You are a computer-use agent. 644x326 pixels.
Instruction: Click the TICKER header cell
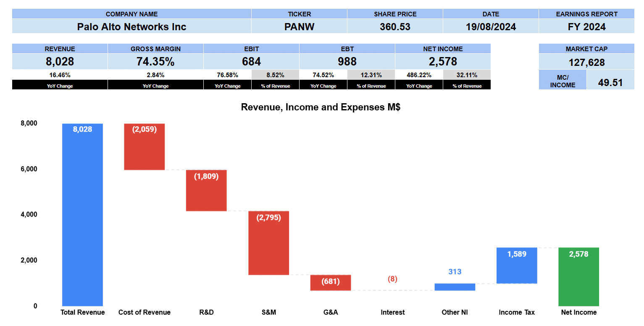point(299,14)
